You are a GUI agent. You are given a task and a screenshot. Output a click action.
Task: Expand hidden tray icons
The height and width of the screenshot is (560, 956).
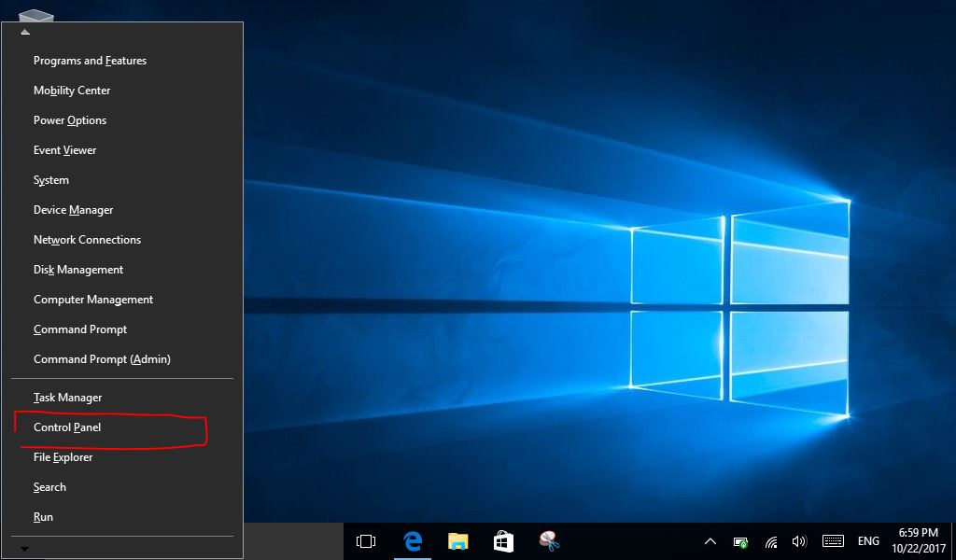coord(710,541)
